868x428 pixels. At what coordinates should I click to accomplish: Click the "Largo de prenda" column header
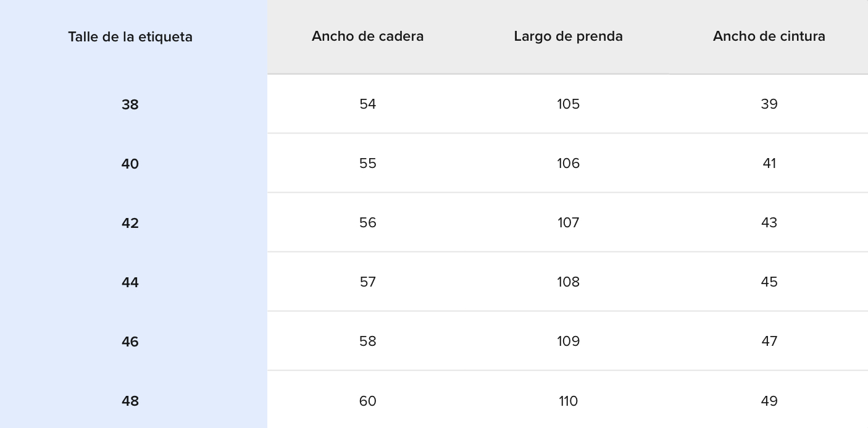point(568,36)
